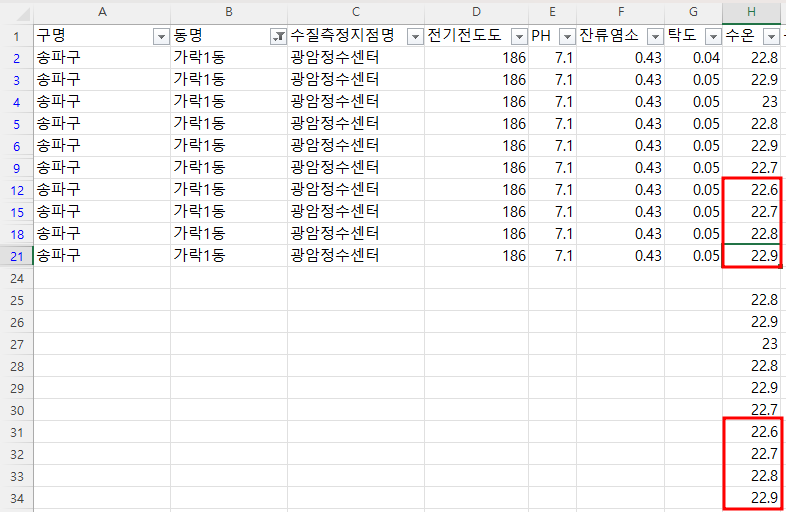Image resolution: width=786 pixels, height=512 pixels.
Task: Click 수온 value 23 in row 4
Action: point(769,102)
